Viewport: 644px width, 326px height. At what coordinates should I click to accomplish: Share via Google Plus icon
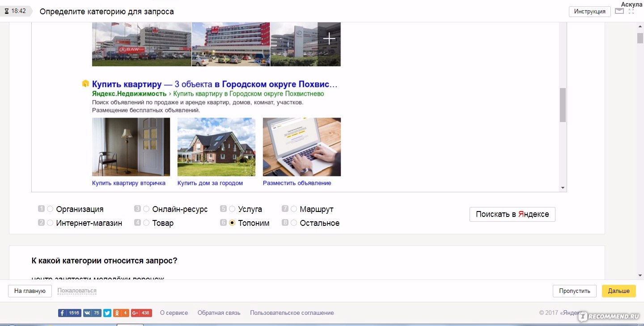pyautogui.click(x=142, y=313)
